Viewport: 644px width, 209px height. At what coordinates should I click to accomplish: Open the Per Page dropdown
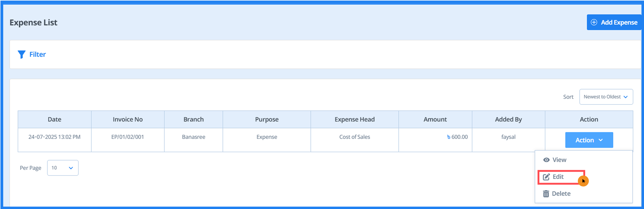[62, 168]
